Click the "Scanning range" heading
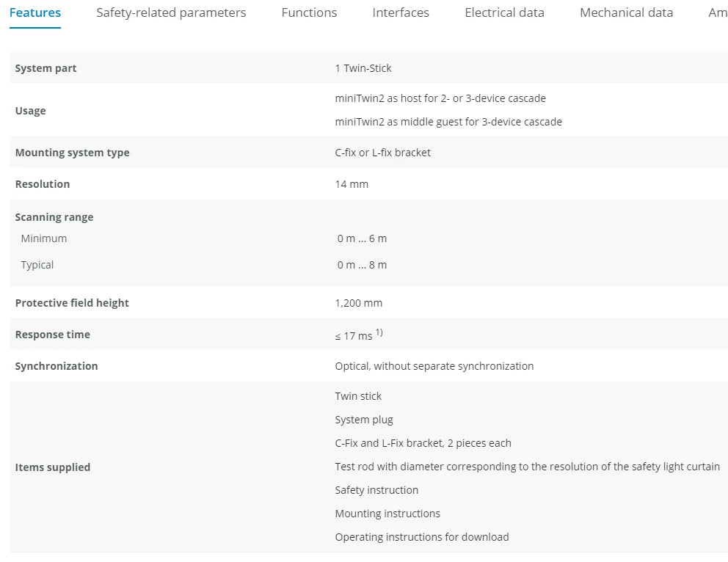 pos(54,217)
